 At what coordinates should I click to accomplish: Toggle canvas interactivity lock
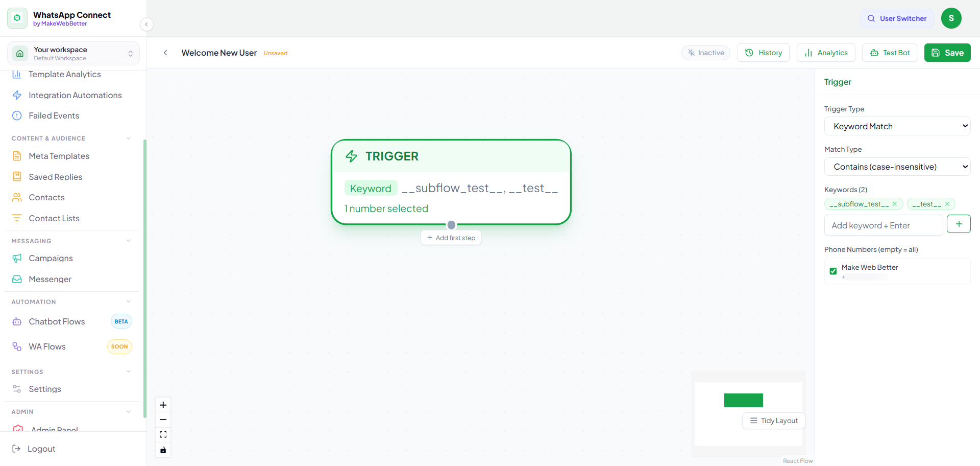tap(163, 450)
